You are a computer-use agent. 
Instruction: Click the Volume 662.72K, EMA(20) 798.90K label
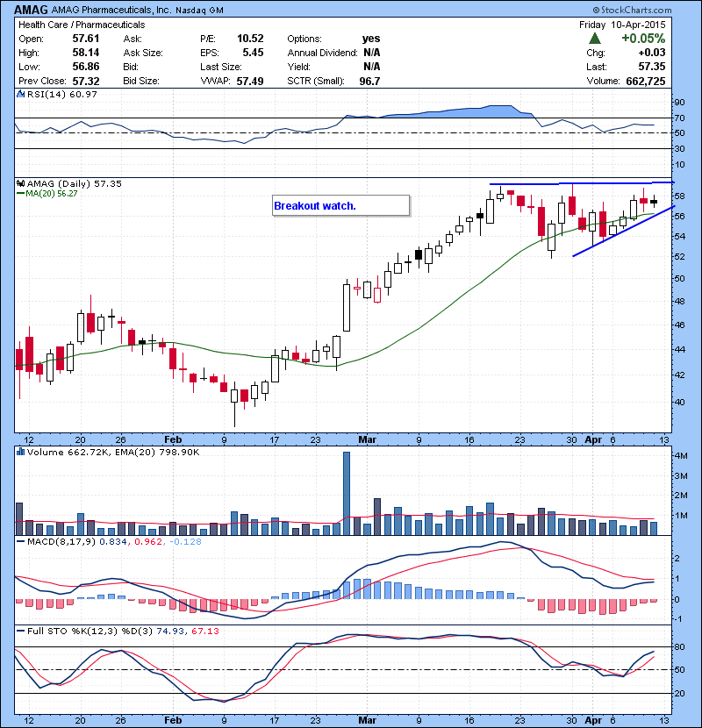113,453
